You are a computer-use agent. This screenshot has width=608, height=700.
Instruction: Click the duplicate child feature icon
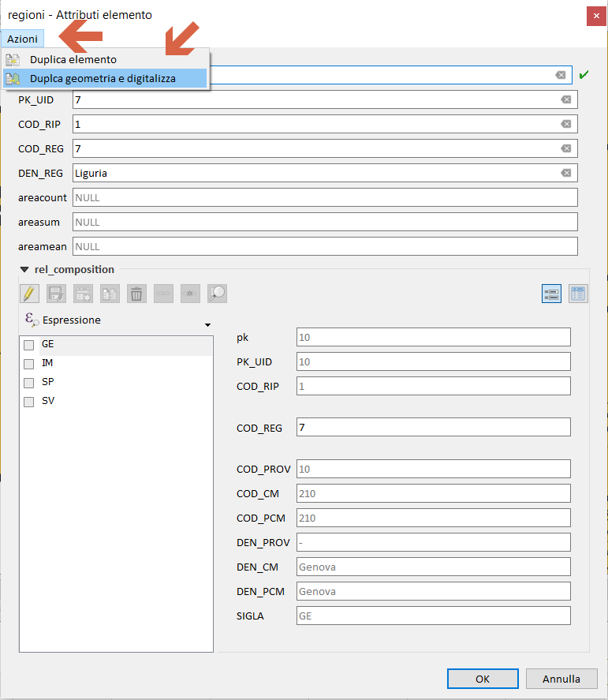coord(110,294)
